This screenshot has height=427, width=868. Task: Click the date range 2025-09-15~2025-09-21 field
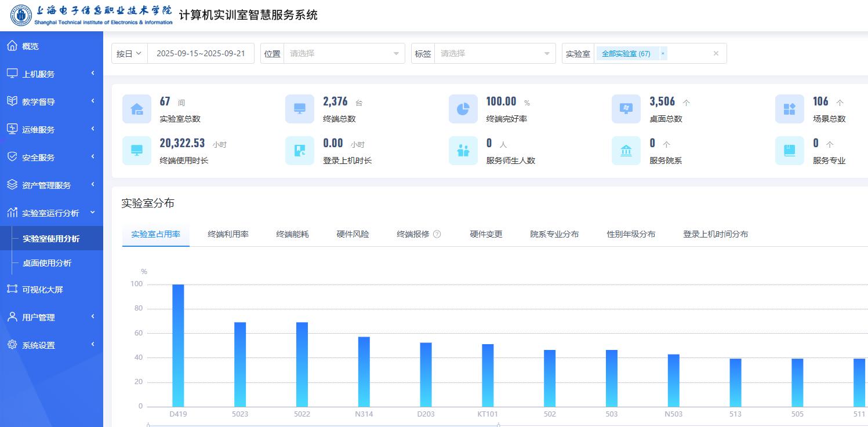201,53
